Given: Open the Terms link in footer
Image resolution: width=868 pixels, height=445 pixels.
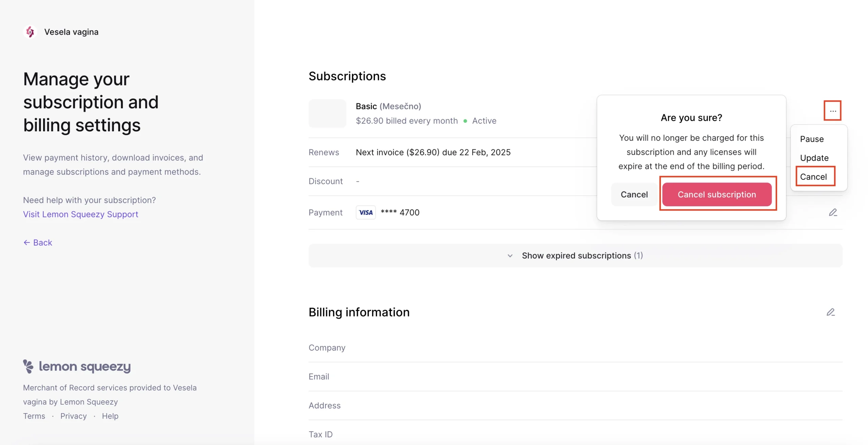Looking at the screenshot, I should click(x=34, y=416).
